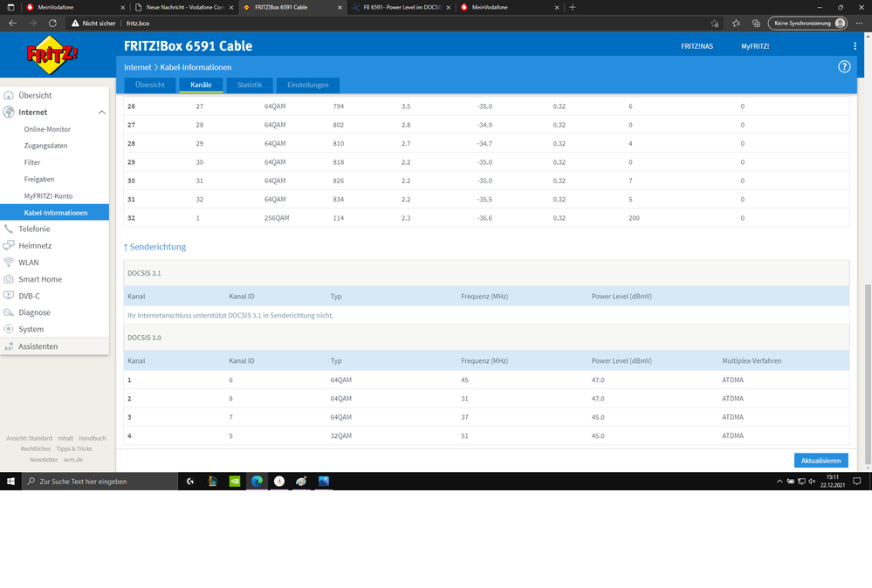
Task: Click the System gear icon
Action: (9, 329)
